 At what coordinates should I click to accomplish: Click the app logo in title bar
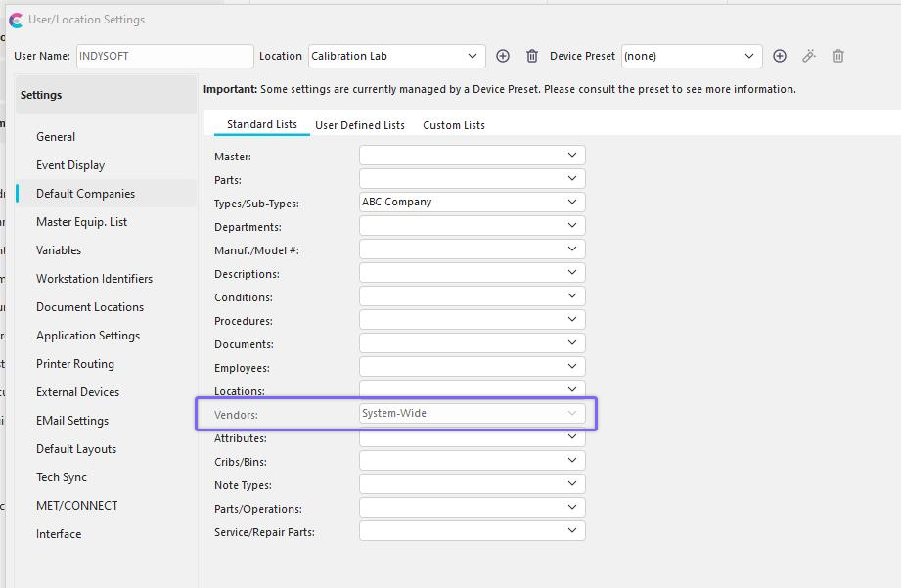pos(16,20)
